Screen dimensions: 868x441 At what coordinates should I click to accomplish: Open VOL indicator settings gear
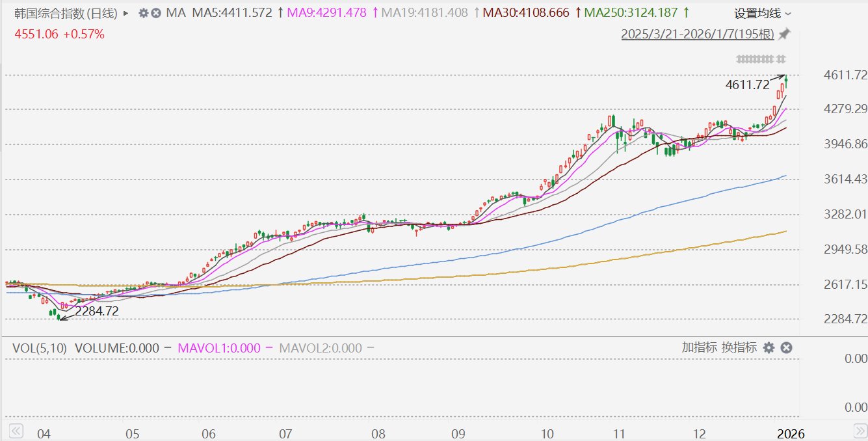coord(769,348)
